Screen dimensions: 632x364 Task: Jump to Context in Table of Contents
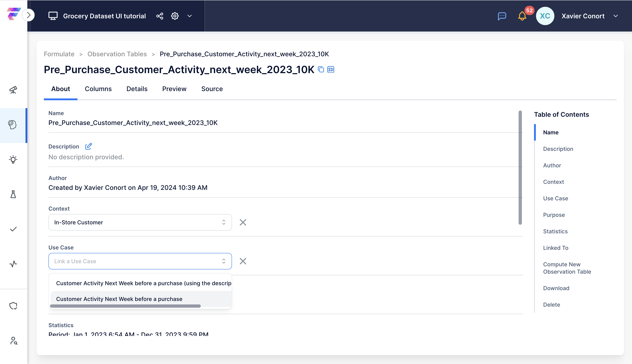[x=553, y=182]
